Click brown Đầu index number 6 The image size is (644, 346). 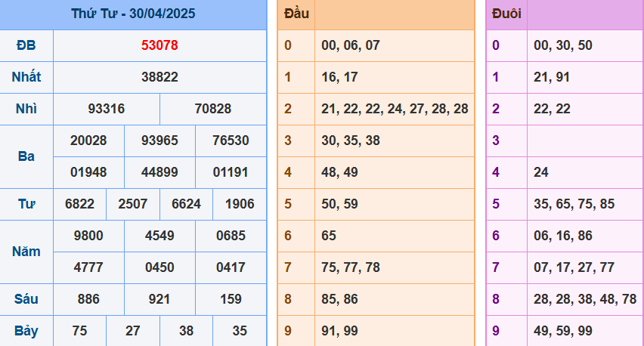tap(288, 236)
